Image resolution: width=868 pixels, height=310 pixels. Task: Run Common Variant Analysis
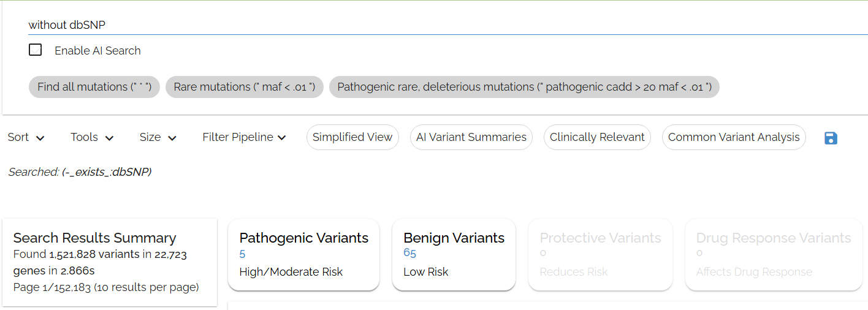pyautogui.click(x=734, y=137)
